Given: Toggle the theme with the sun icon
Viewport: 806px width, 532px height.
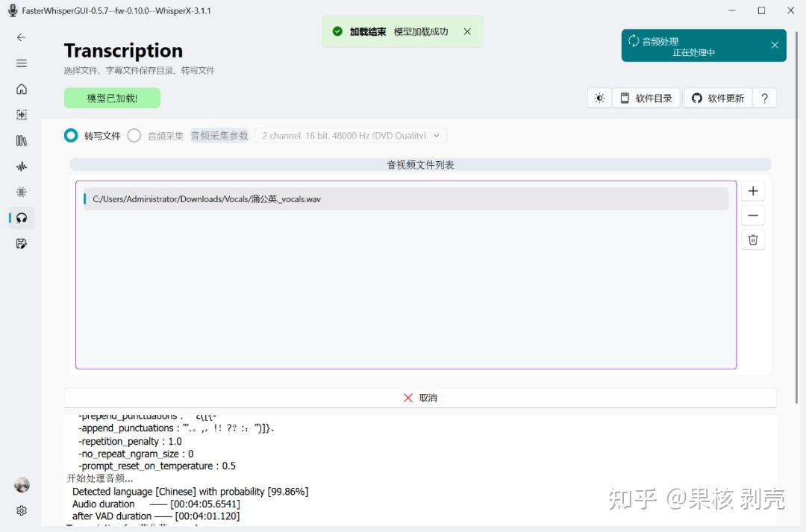Looking at the screenshot, I should click(x=599, y=98).
